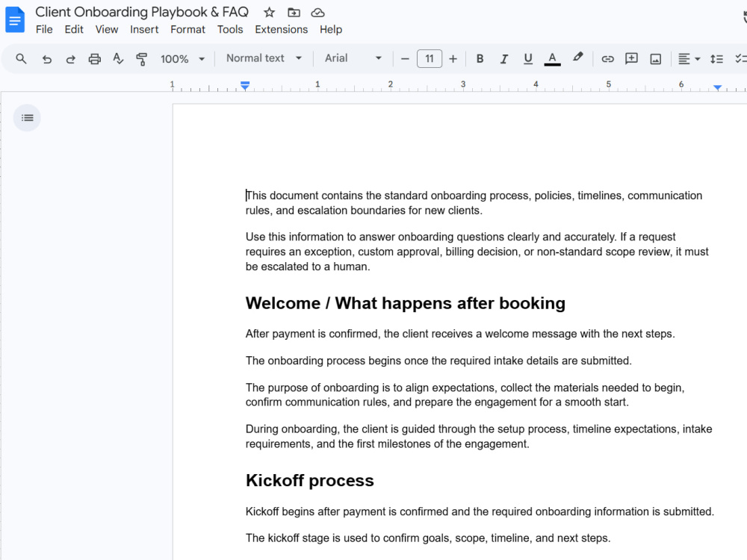
Task: Decrease font size with minus button
Action: click(405, 58)
